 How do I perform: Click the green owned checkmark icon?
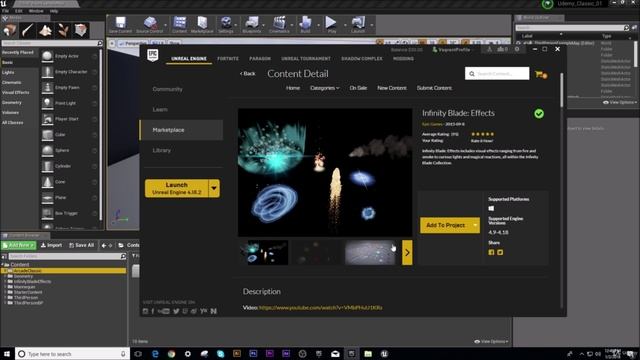point(539,114)
